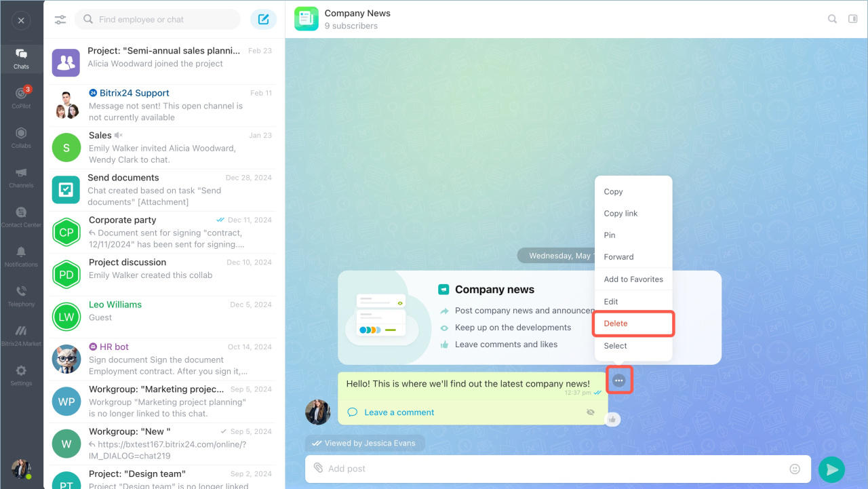Toggle the crossed-eye icon on the post
This screenshot has width=868, height=489.
[591, 412]
